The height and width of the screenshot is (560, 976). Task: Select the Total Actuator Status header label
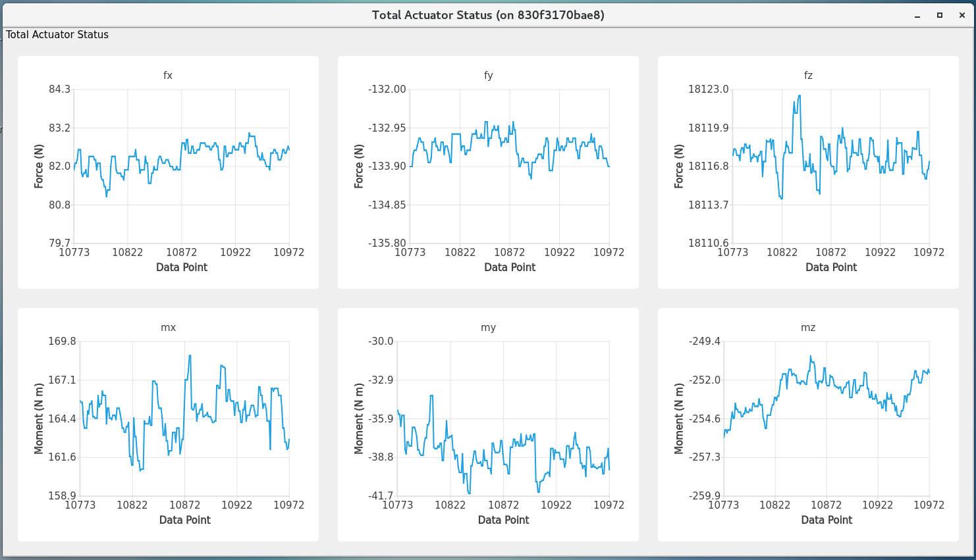pos(57,35)
